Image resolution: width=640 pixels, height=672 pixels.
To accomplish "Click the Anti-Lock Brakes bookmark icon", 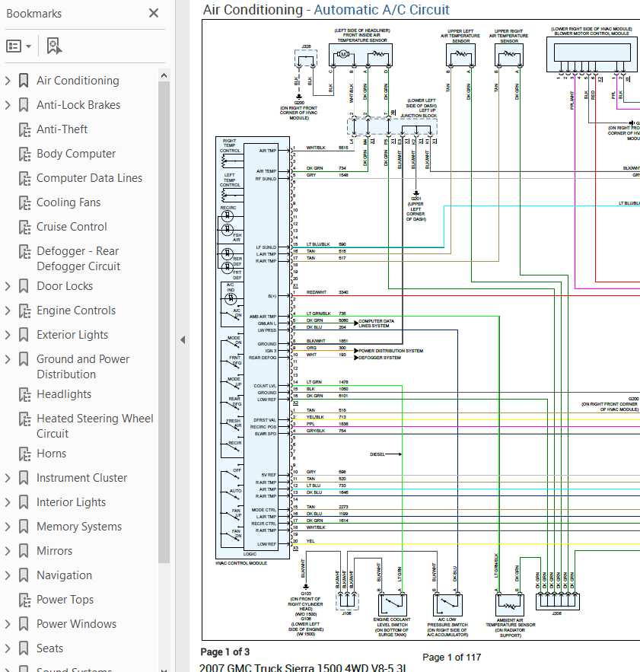I will [x=24, y=105].
